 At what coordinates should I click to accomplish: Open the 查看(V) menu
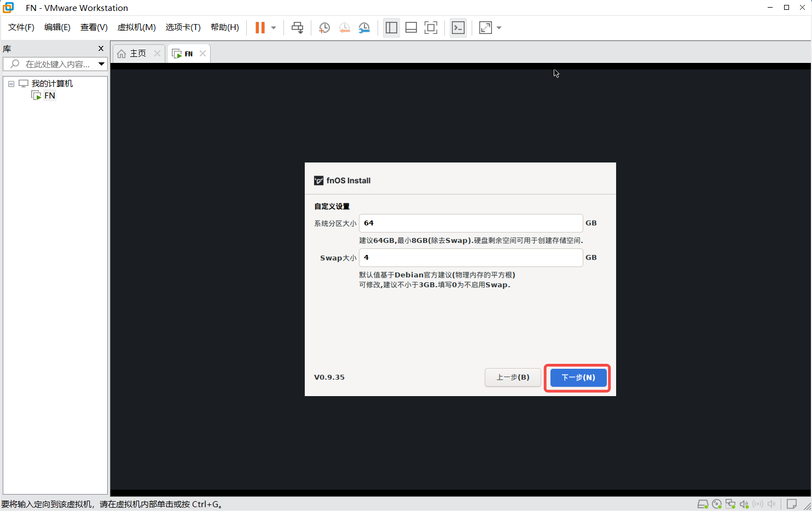(x=94, y=27)
